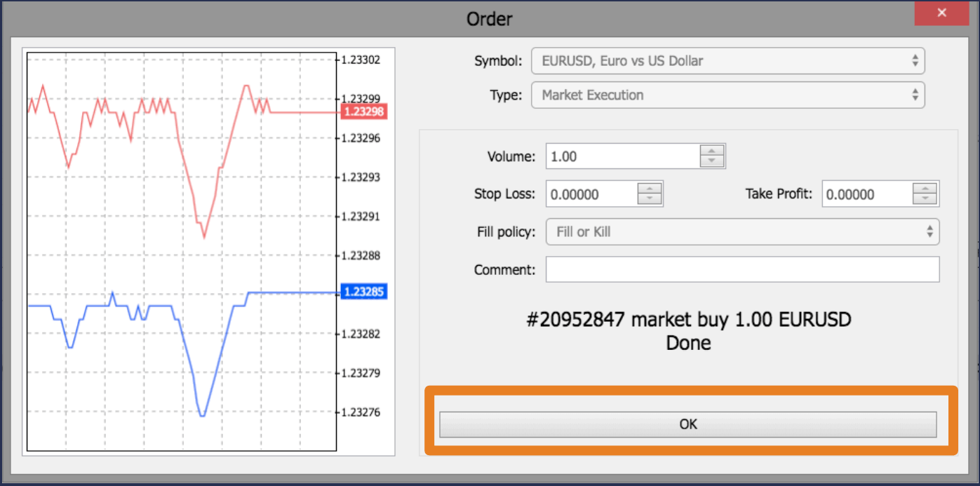The width and height of the screenshot is (980, 486).
Task: Click the red ask price label 1.23298
Action: [x=363, y=112]
